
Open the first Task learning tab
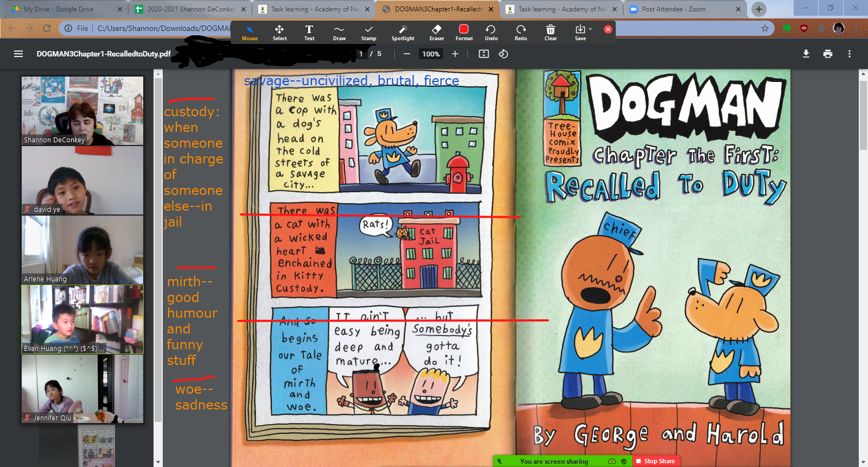click(314, 9)
